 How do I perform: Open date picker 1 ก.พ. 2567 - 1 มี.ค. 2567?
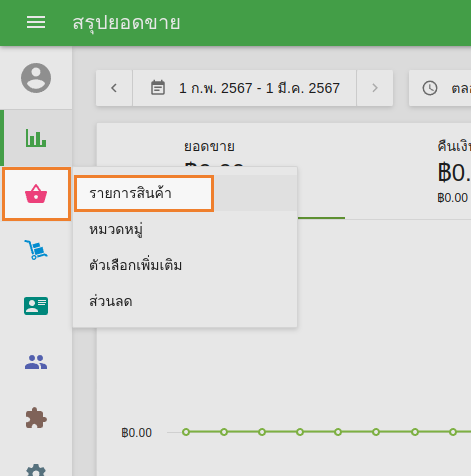click(245, 88)
